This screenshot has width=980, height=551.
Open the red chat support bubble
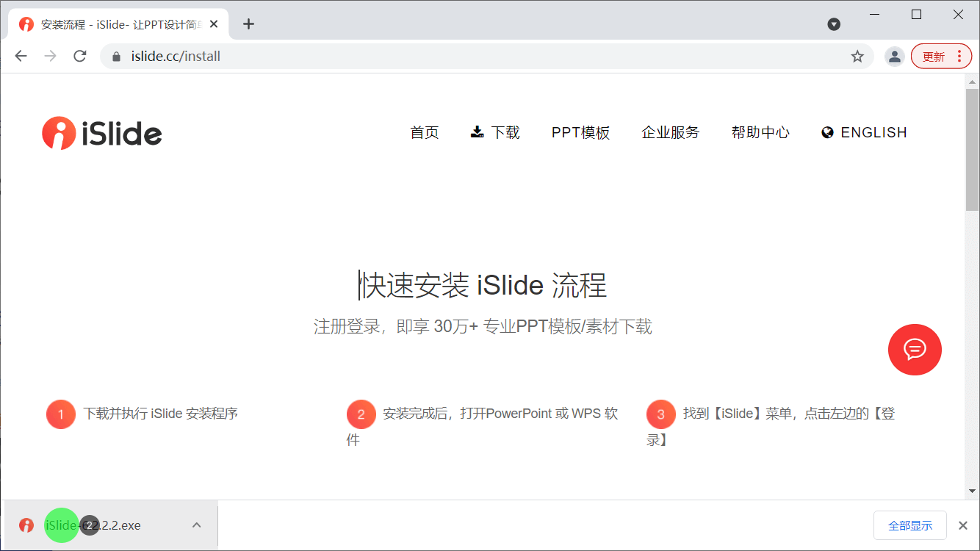[x=915, y=349]
